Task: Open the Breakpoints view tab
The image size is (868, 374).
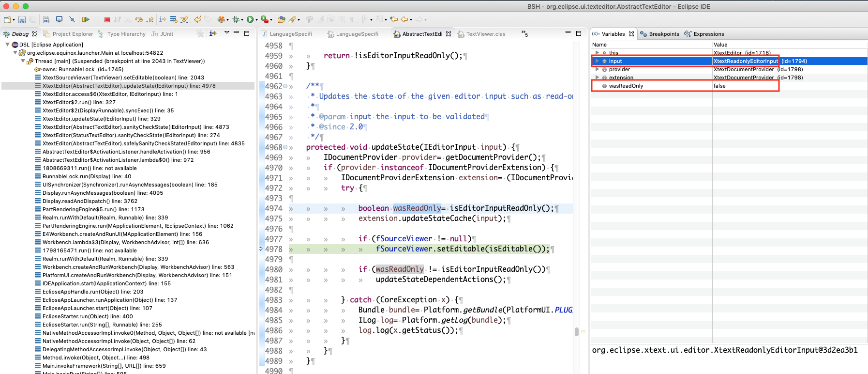Action: click(659, 34)
